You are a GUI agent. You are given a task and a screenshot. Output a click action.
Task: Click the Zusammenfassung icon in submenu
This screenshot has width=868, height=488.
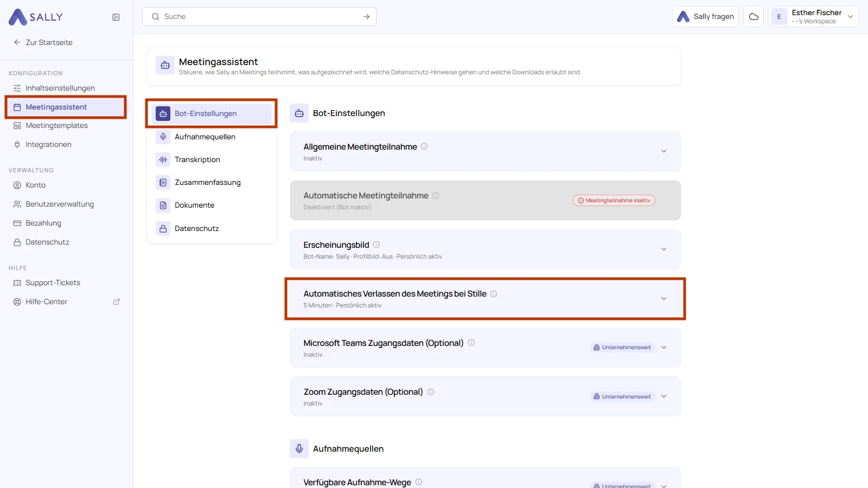(163, 183)
